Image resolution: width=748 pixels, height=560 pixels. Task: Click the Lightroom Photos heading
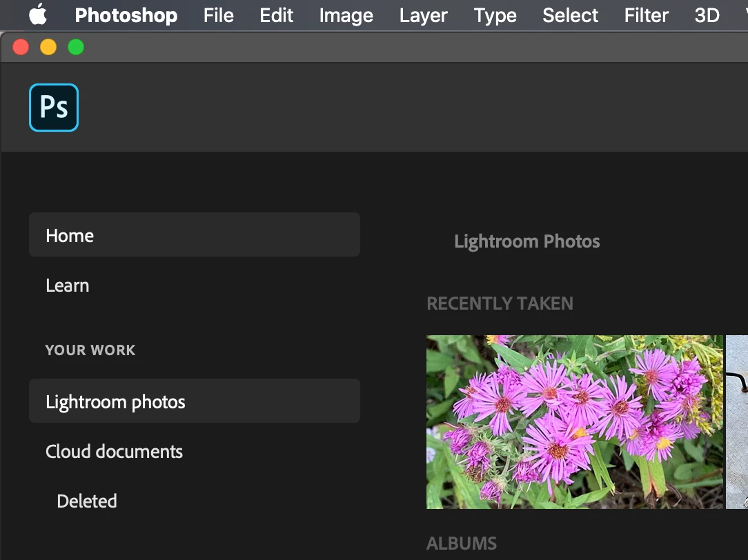526,241
